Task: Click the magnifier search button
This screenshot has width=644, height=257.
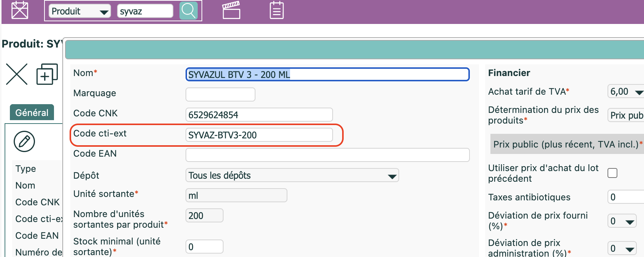Action: 189,11
